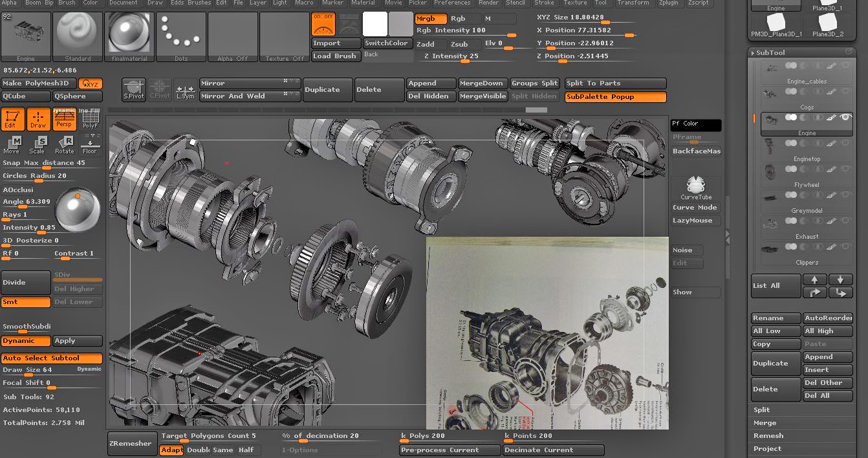Select the Rotate transform tool
Viewport: 868px width, 458px height.
(64, 145)
